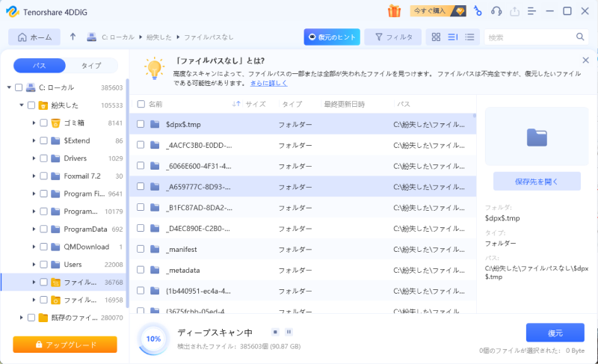Expand the $Extend tree node
Screen dimensions: 598x364
point(34,141)
